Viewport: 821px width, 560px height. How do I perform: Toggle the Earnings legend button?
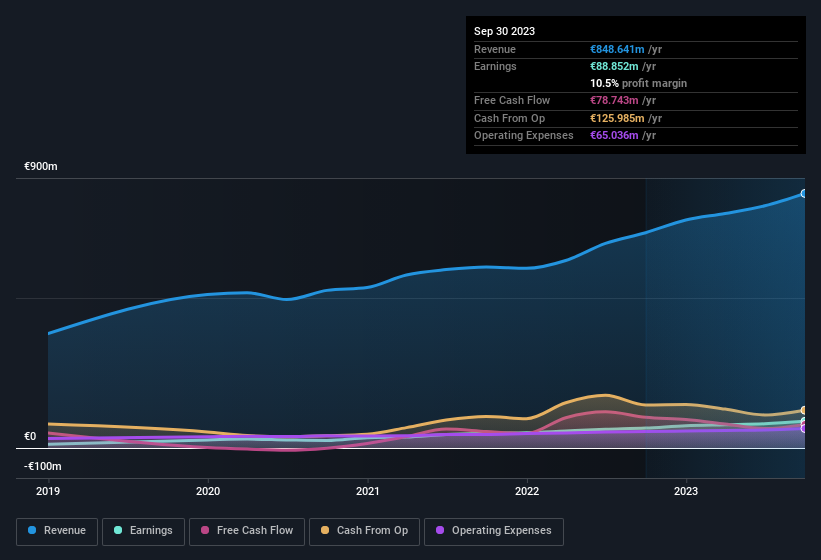point(143,532)
